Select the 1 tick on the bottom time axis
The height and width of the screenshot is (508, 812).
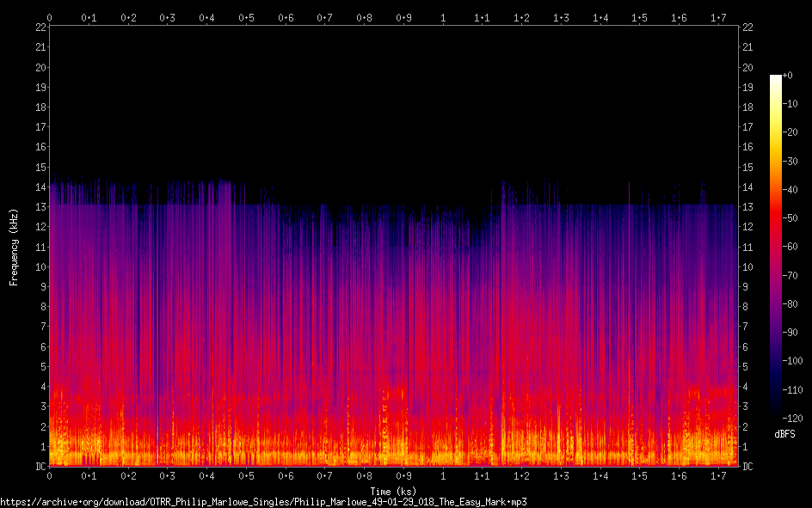pyautogui.click(x=443, y=476)
